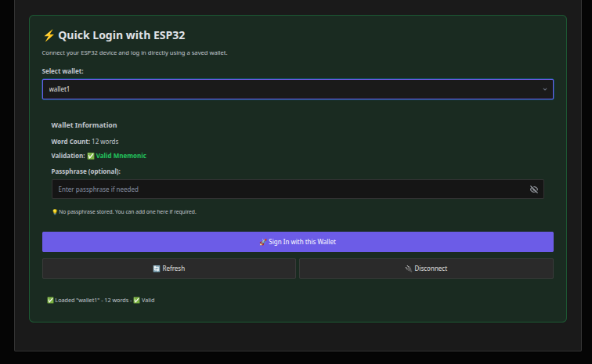This screenshot has height=364, width=592.
Task: Click the Refresh button
Action: coord(169,268)
